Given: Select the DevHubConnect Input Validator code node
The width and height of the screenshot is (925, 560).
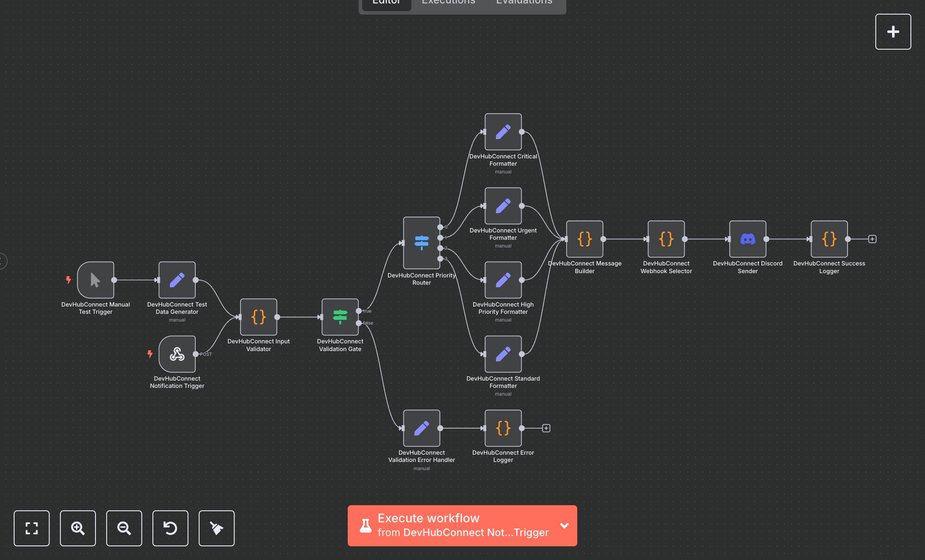Looking at the screenshot, I should pos(258,317).
